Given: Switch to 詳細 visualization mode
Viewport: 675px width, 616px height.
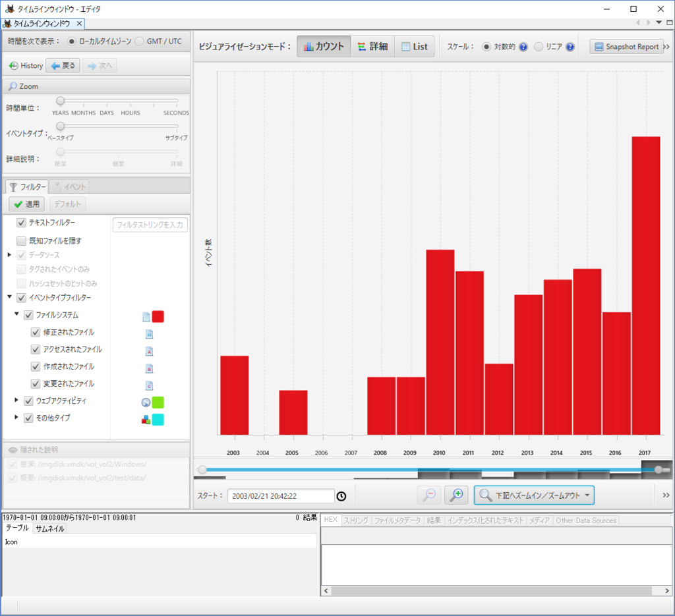Looking at the screenshot, I should pyautogui.click(x=373, y=47).
